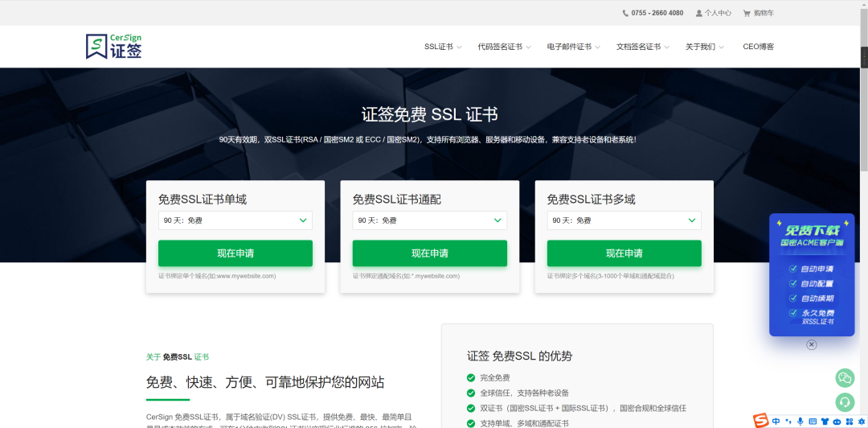Click 现在申请 for wildcard certificate
The image size is (868, 428).
tap(429, 253)
